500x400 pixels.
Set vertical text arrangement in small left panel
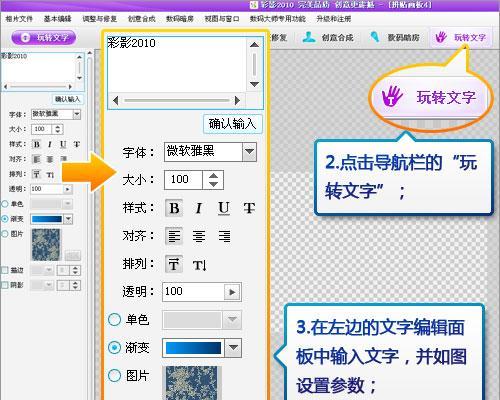[x=50, y=174]
